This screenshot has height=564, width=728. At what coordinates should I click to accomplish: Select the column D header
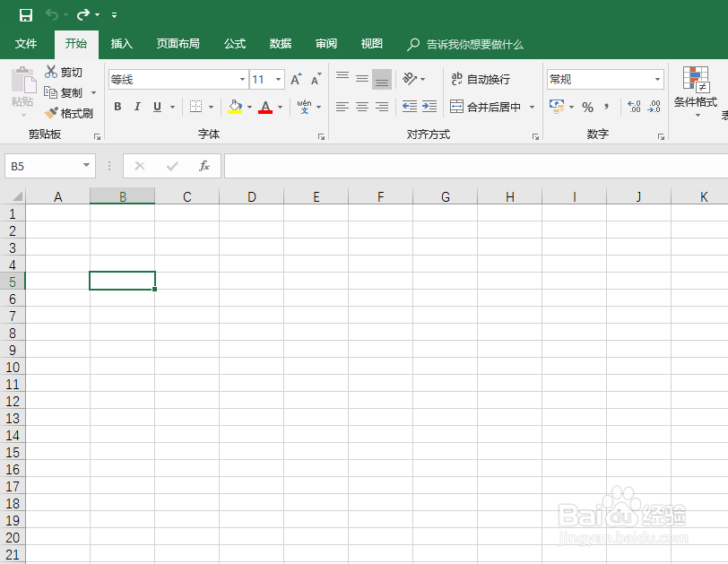coord(251,197)
